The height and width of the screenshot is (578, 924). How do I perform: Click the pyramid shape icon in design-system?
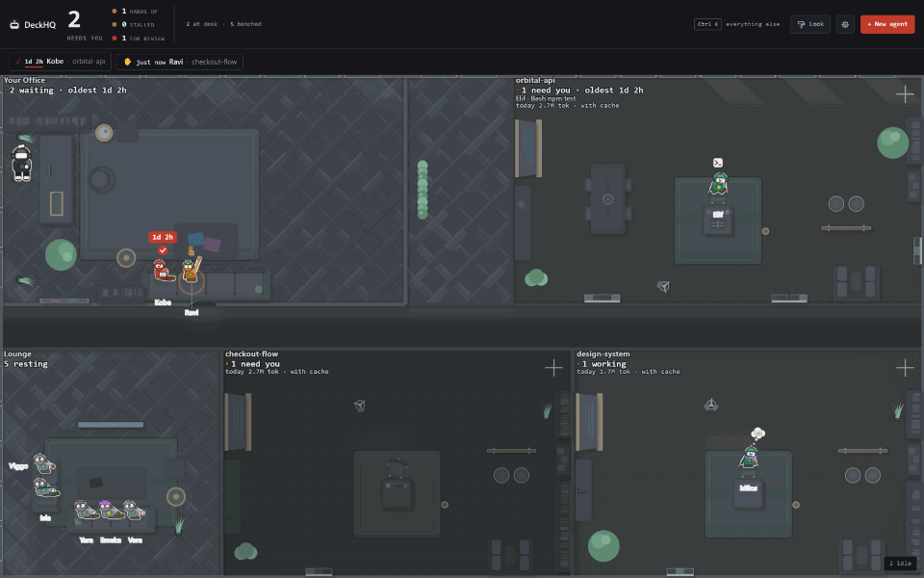(x=710, y=405)
